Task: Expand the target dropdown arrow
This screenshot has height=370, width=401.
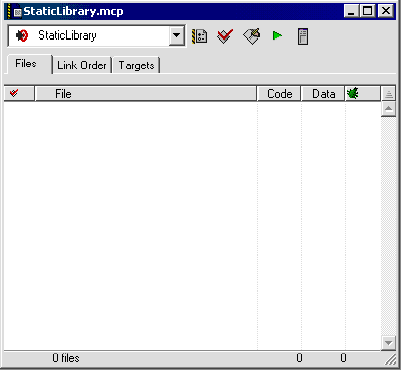Action: pyautogui.click(x=177, y=36)
